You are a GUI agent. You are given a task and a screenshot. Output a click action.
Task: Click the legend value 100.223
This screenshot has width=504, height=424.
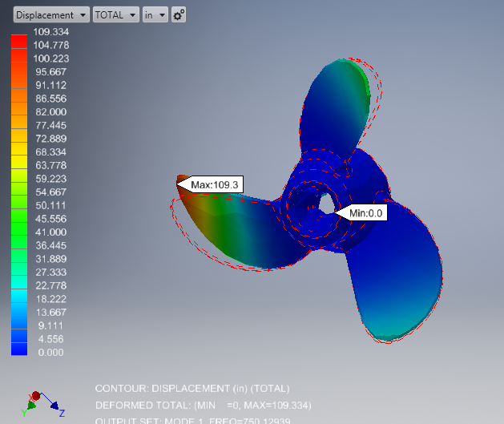click(51, 59)
